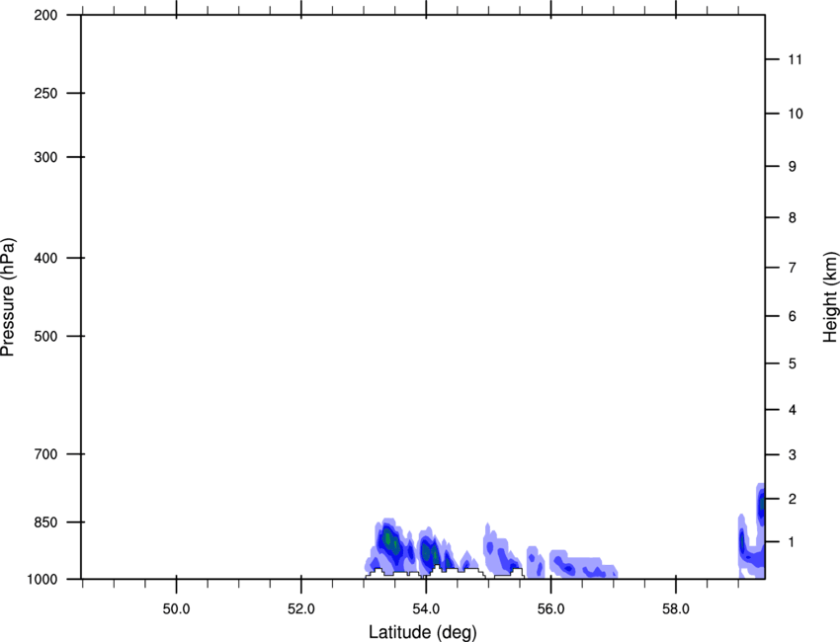This screenshot has height=642, width=840.
Task: Click the "Latitude (deg)" axis title
Action: point(423,632)
